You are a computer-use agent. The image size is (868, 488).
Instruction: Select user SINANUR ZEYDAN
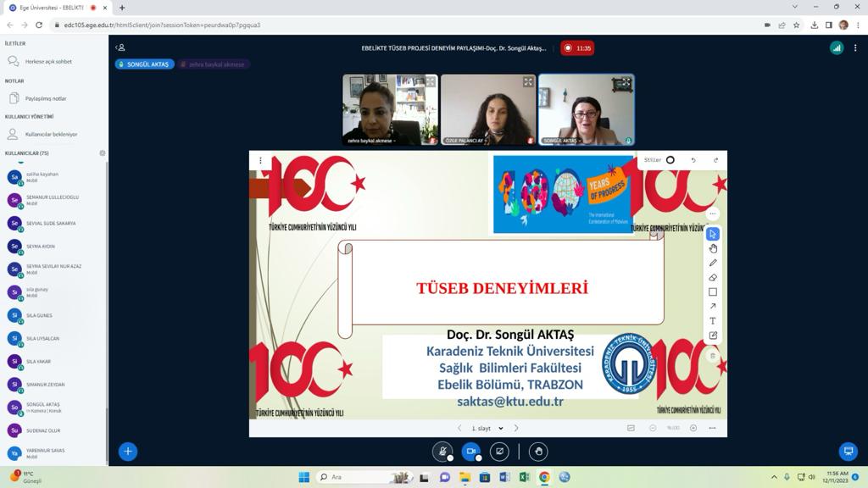46,385
